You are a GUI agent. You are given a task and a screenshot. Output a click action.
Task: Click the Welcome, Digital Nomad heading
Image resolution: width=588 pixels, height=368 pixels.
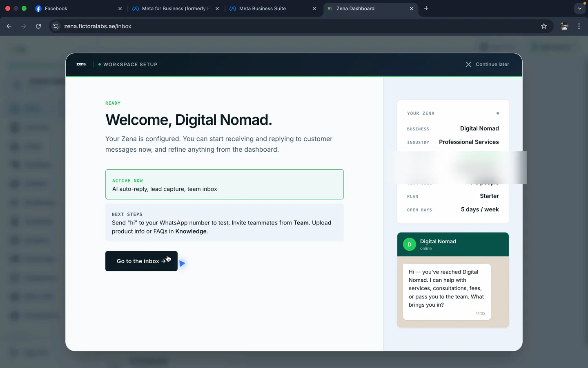coord(188,120)
